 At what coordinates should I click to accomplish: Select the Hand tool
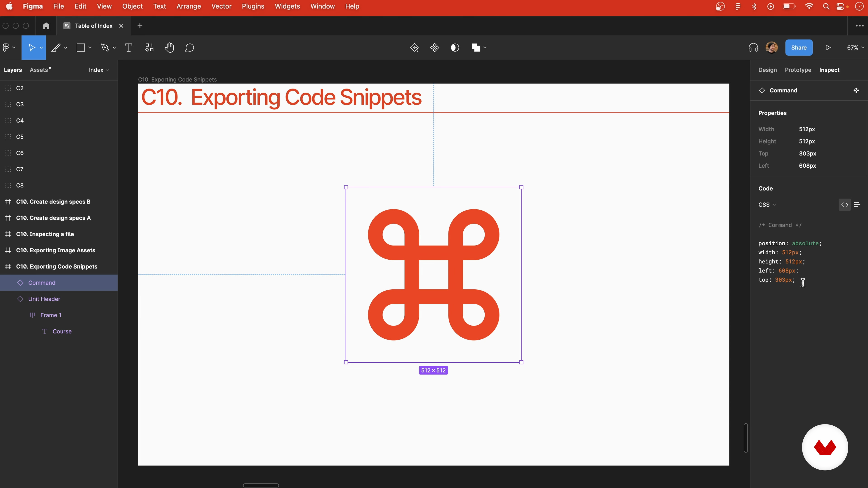pyautogui.click(x=169, y=47)
